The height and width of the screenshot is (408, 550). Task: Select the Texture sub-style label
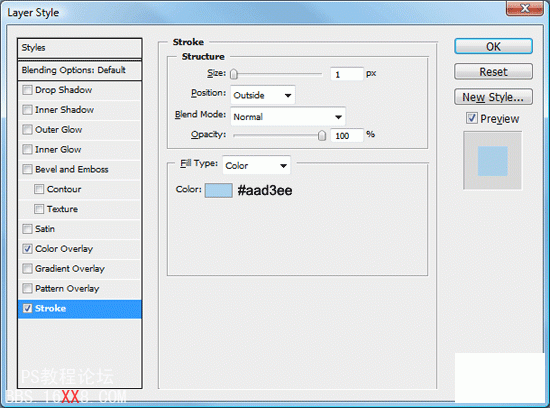62,209
